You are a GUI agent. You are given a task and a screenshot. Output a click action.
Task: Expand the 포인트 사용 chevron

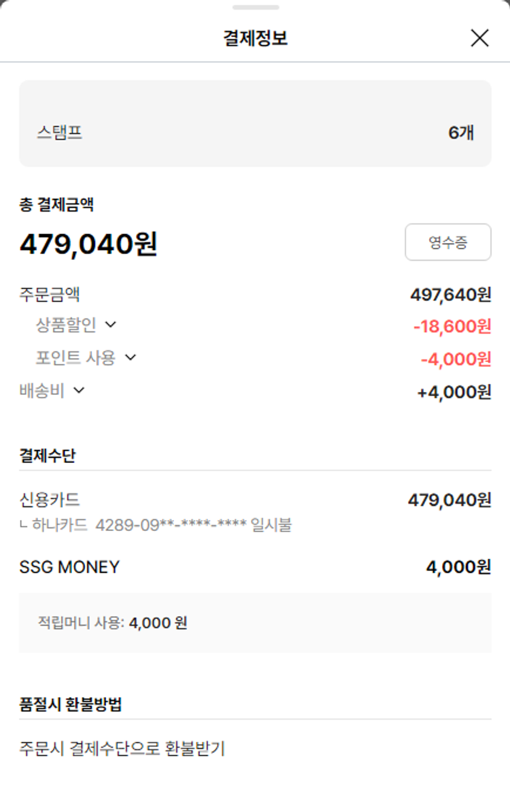click(x=131, y=357)
